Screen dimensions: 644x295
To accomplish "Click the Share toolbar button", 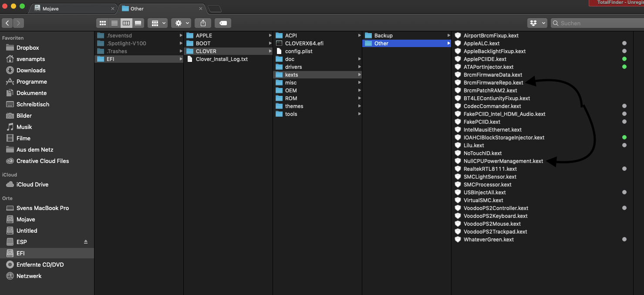I will (203, 23).
